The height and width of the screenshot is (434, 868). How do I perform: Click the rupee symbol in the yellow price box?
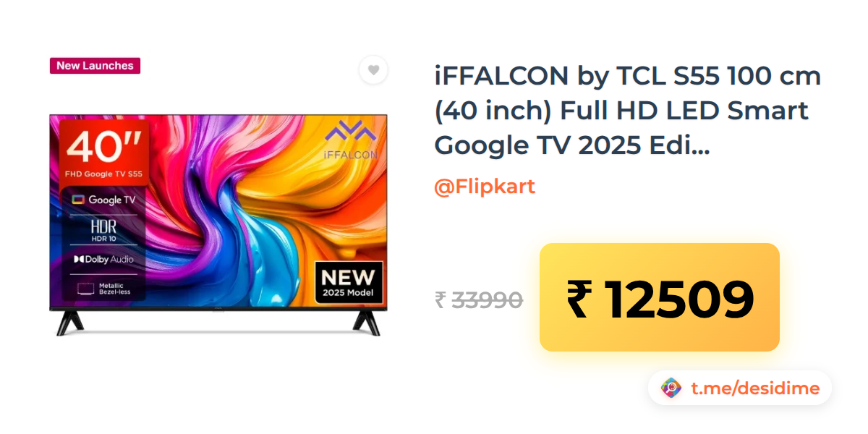579,299
